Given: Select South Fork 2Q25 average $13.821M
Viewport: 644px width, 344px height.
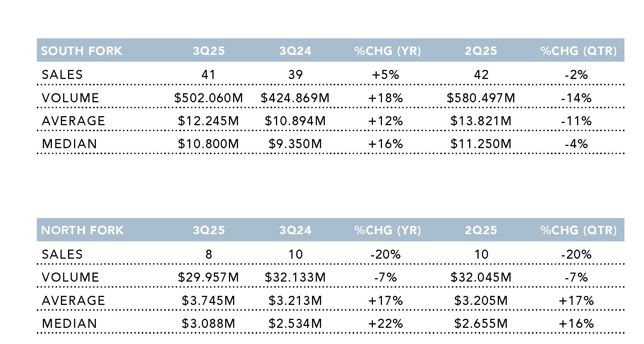Looking at the screenshot, I should point(481,121).
